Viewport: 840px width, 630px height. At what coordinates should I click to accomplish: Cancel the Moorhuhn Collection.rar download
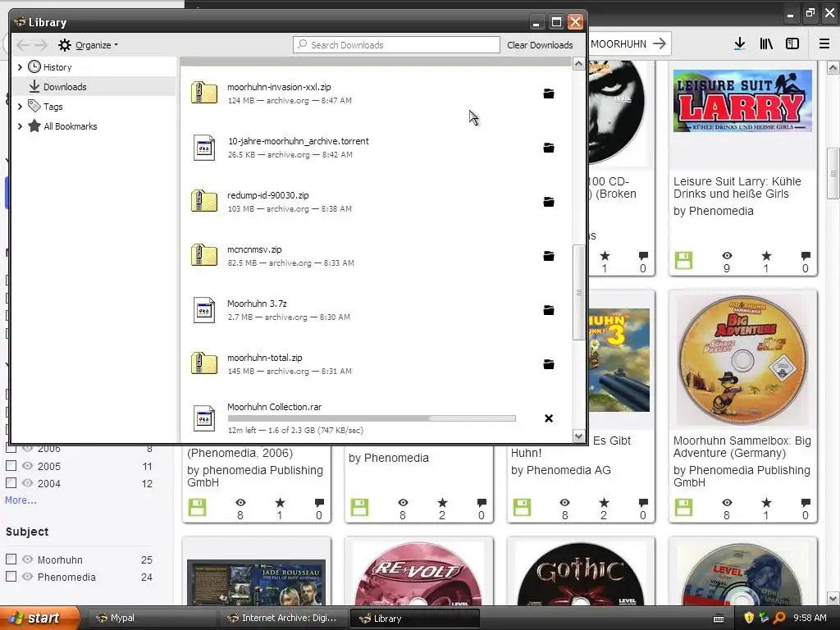[x=549, y=418]
